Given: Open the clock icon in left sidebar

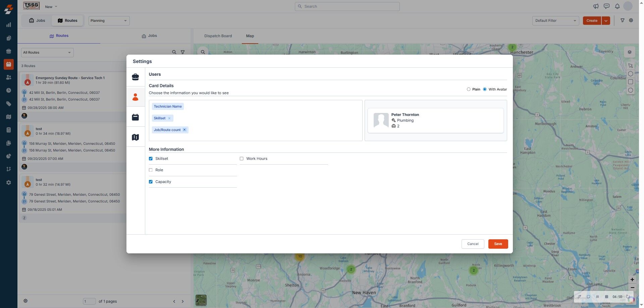Looking at the screenshot, I should coord(9,90).
